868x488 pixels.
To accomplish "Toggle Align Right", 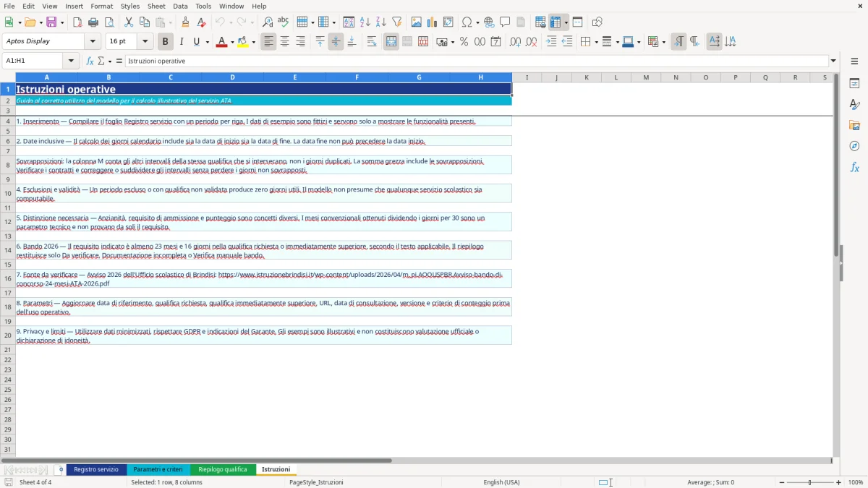I will click(301, 42).
